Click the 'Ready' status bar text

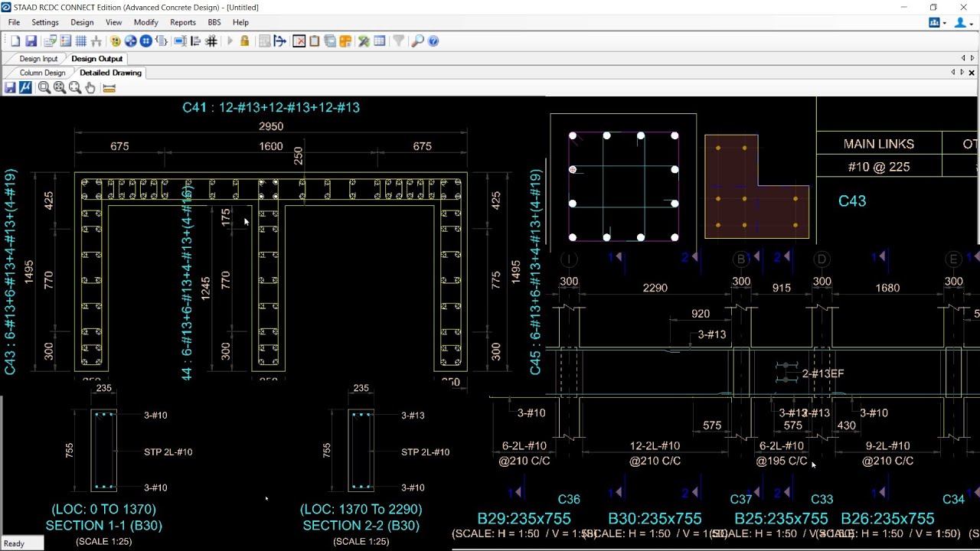[x=14, y=543]
